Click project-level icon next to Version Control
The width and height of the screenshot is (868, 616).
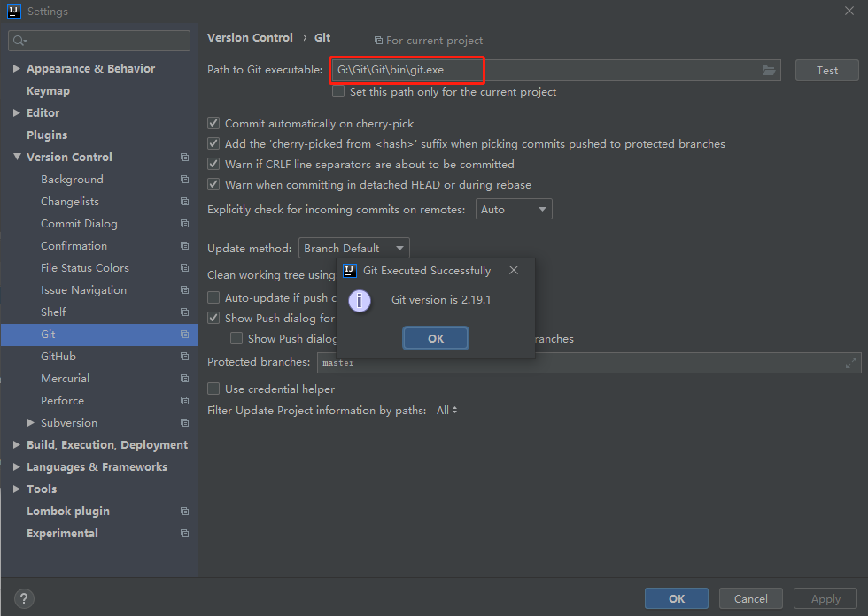tap(185, 157)
